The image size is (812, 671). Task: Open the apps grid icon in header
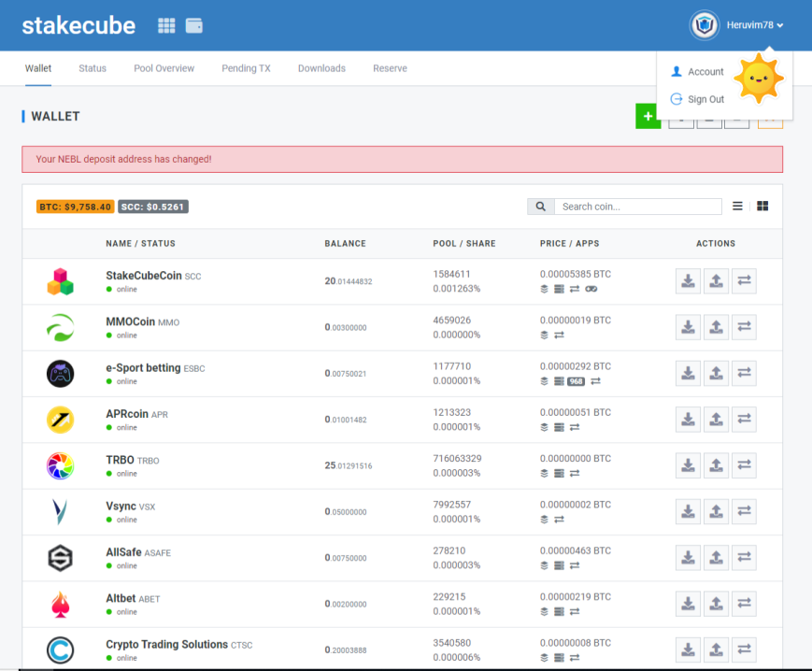click(x=166, y=25)
